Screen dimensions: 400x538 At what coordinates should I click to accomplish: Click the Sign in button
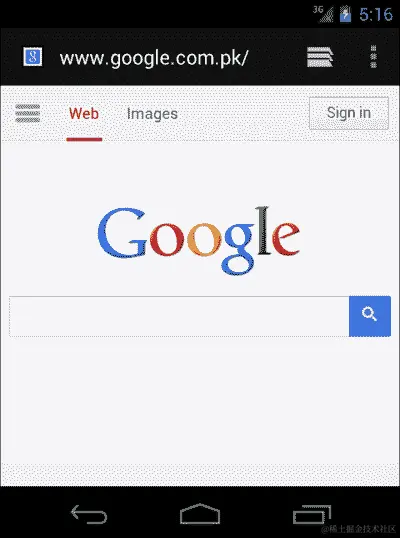click(x=349, y=113)
